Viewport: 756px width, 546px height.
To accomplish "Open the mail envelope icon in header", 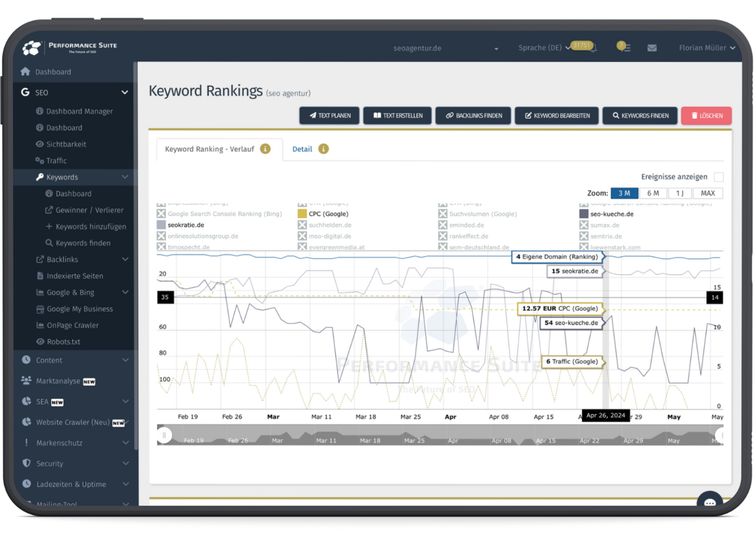I will pyautogui.click(x=652, y=48).
